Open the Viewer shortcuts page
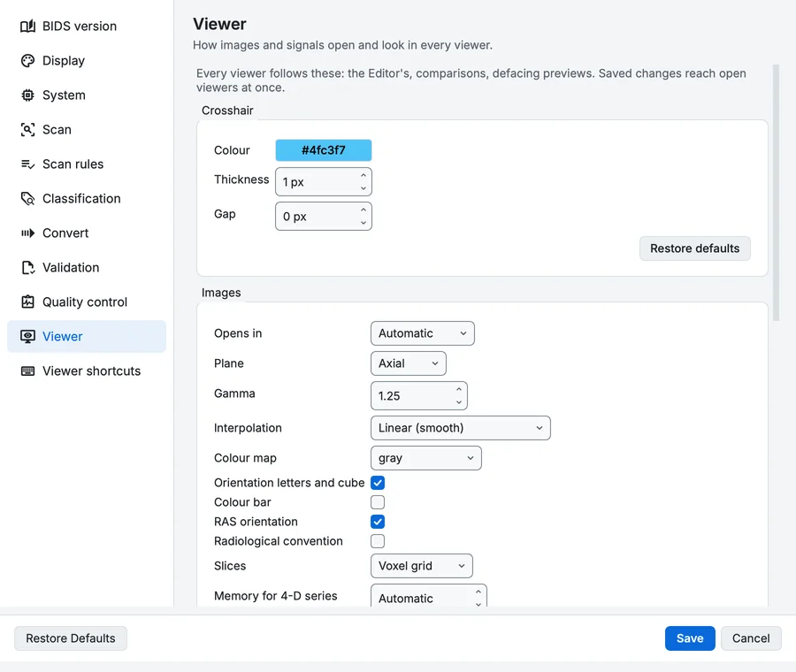Image resolution: width=796 pixels, height=672 pixels. point(87,371)
